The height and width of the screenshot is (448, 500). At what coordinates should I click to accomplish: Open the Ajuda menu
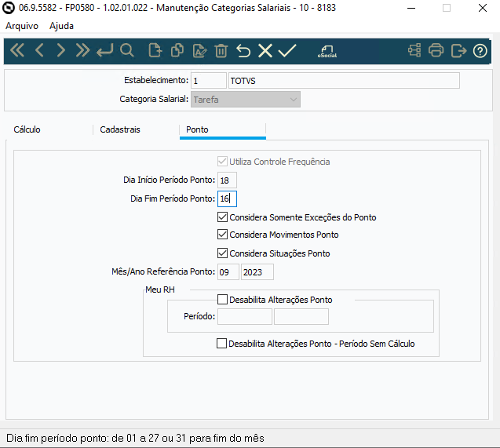tap(61, 26)
